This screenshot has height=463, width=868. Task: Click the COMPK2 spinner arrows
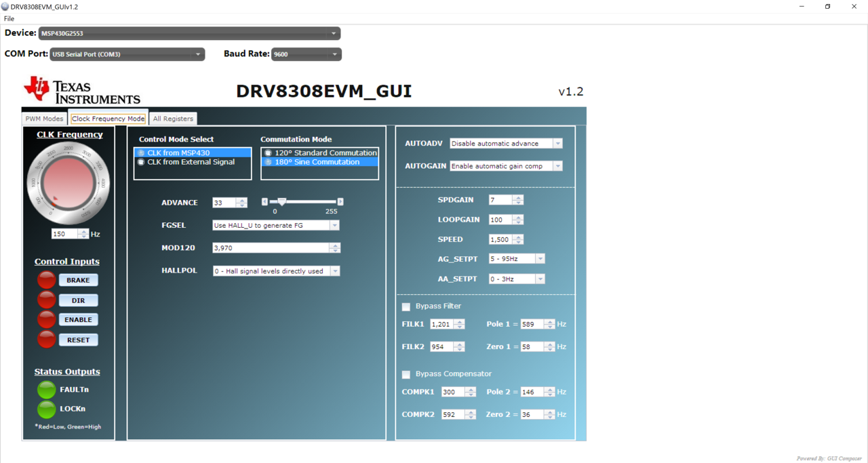[x=471, y=414]
